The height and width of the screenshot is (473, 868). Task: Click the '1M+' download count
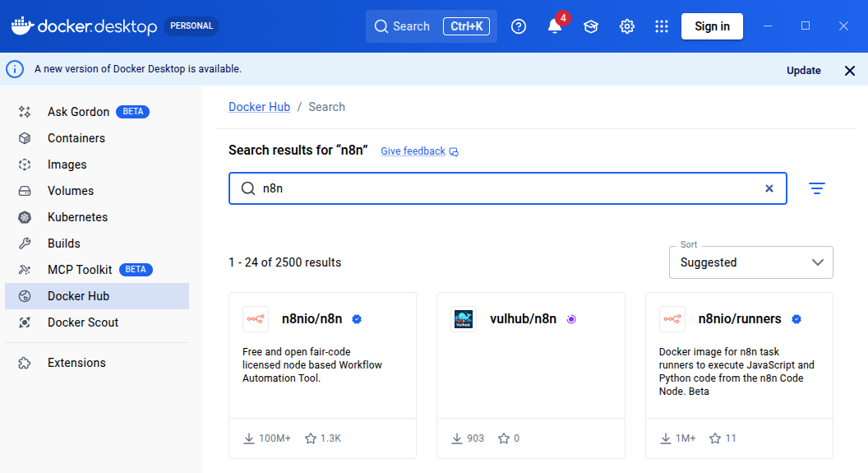pyautogui.click(x=686, y=438)
